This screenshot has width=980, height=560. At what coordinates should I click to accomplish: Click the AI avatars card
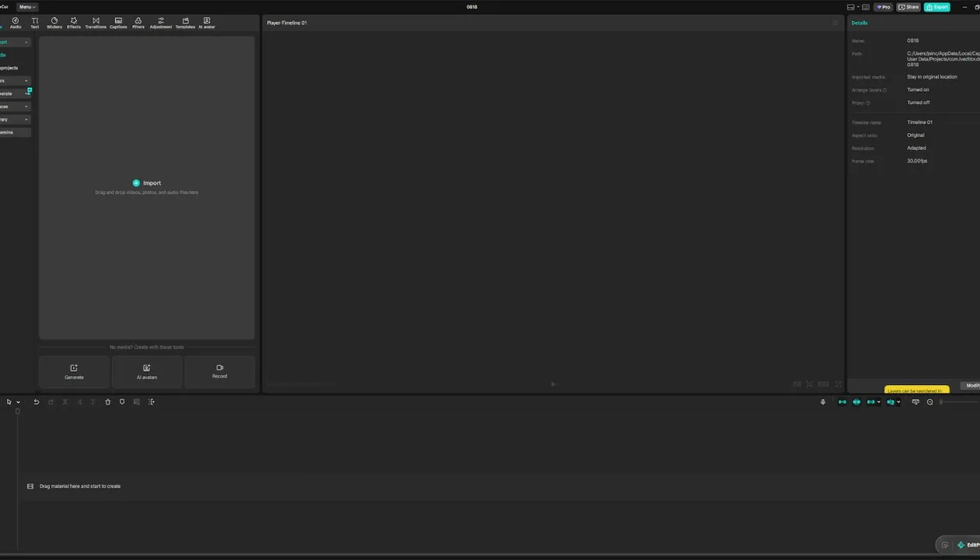tap(147, 372)
